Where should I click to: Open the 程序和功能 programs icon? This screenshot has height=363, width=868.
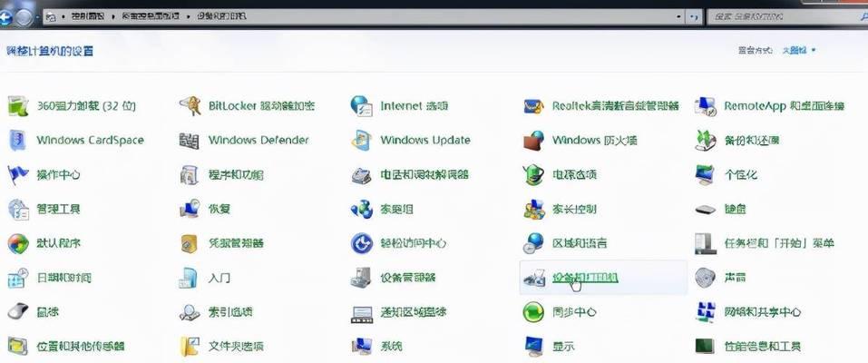coord(190,174)
